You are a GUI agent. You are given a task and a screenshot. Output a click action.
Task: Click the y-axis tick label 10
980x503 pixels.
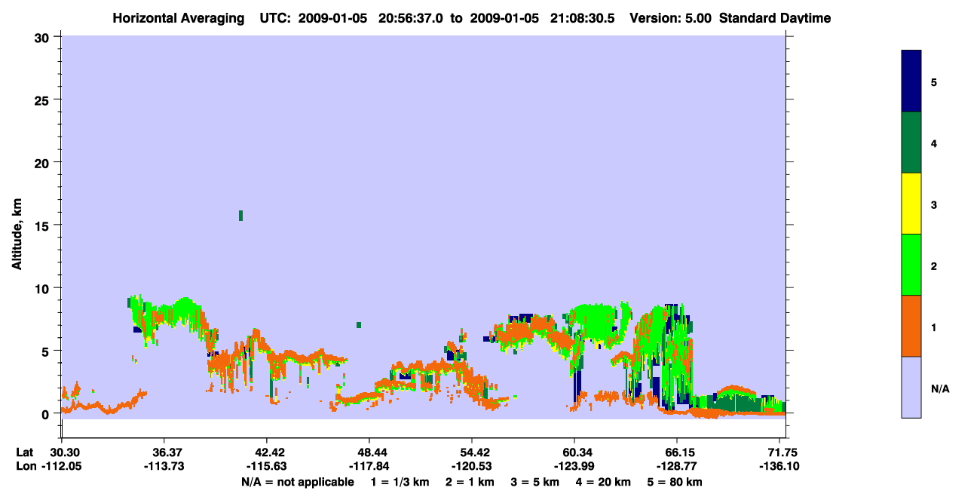point(44,288)
